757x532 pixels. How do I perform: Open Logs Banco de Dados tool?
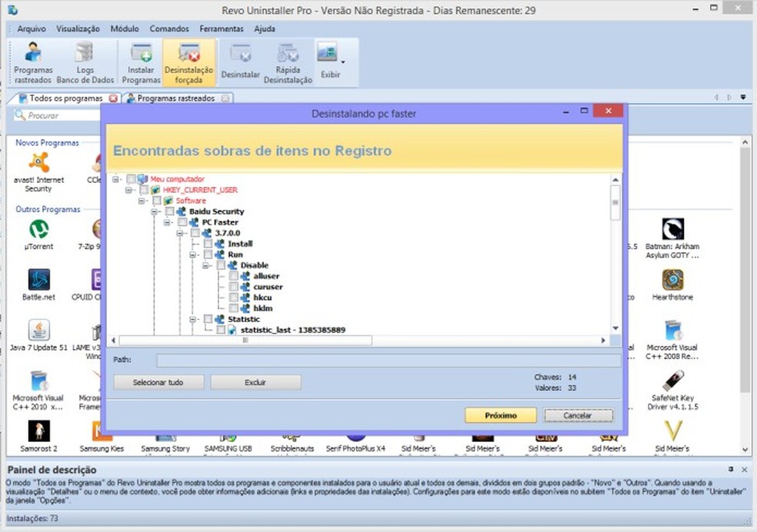(x=85, y=63)
